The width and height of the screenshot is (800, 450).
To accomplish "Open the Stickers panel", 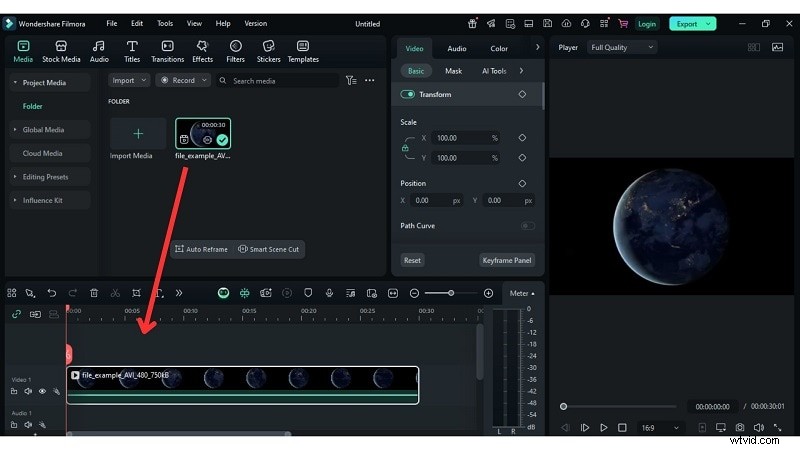I will (x=268, y=51).
